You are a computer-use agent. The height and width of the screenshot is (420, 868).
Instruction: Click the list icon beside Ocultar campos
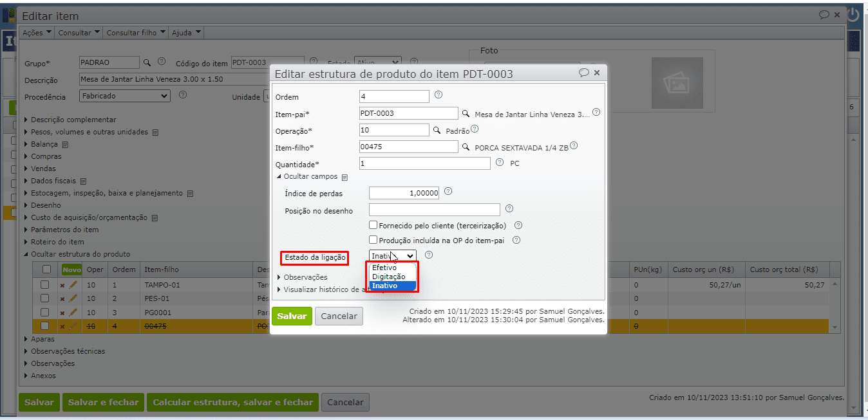[x=344, y=177]
